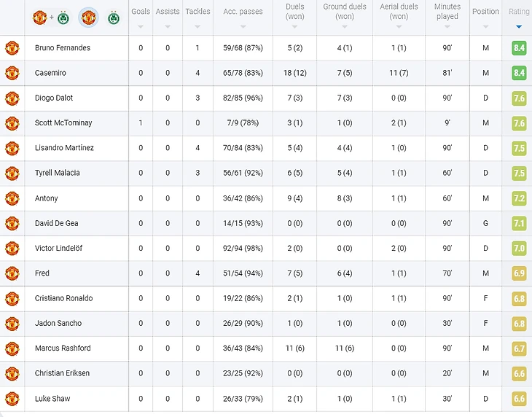
Task: Sort by Tackles column arrow
Action: [x=197, y=27]
